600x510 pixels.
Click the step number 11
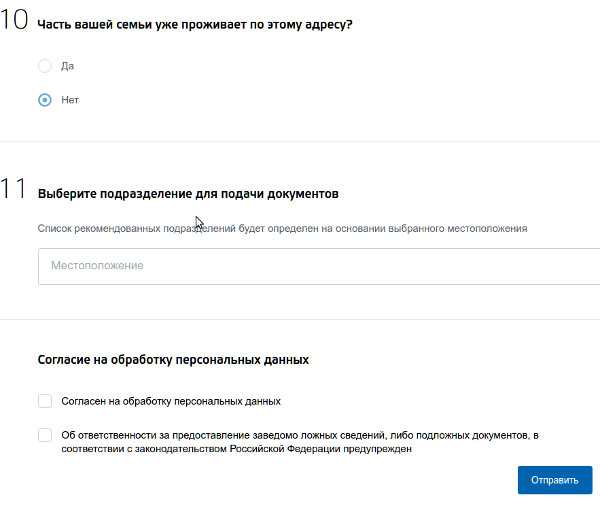pyautogui.click(x=14, y=191)
